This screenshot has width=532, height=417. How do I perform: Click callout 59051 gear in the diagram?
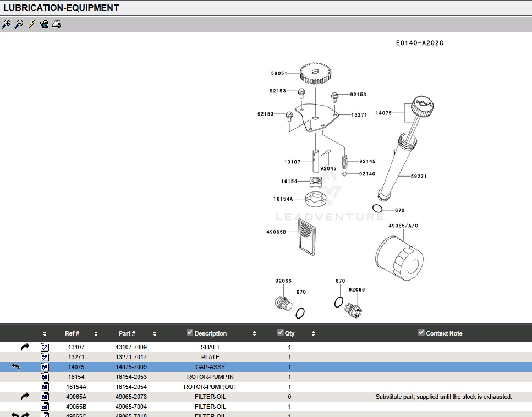278,73
